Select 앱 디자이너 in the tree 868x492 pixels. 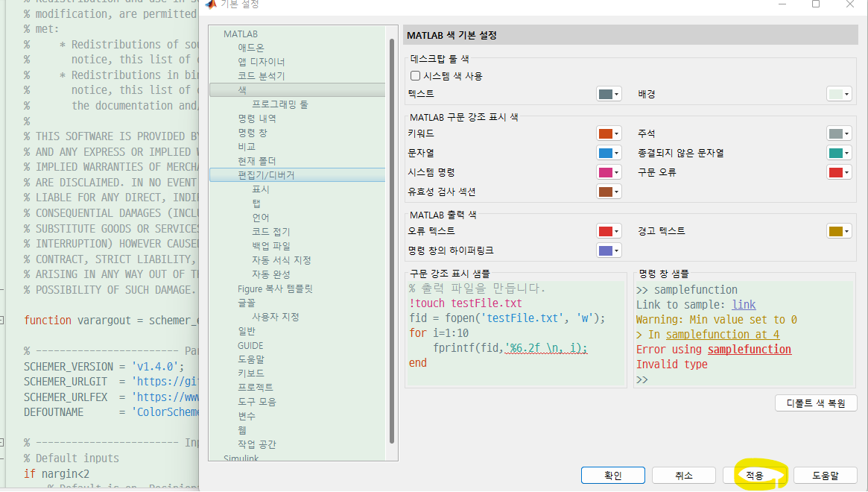click(x=262, y=61)
